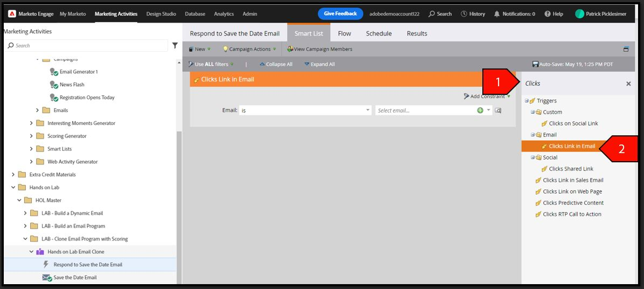Image resolution: width=644 pixels, height=289 pixels.
Task: Open the tree filter funnel icon
Action: [175, 46]
